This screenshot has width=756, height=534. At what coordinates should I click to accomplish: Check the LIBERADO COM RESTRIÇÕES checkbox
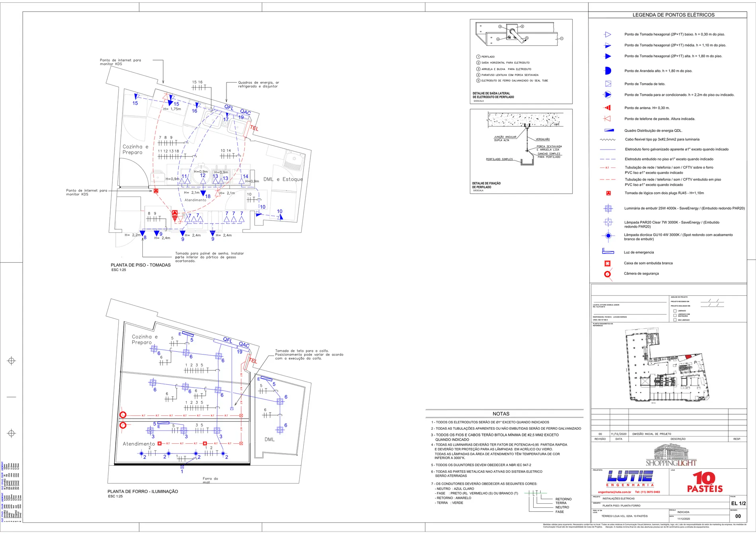(x=675, y=315)
